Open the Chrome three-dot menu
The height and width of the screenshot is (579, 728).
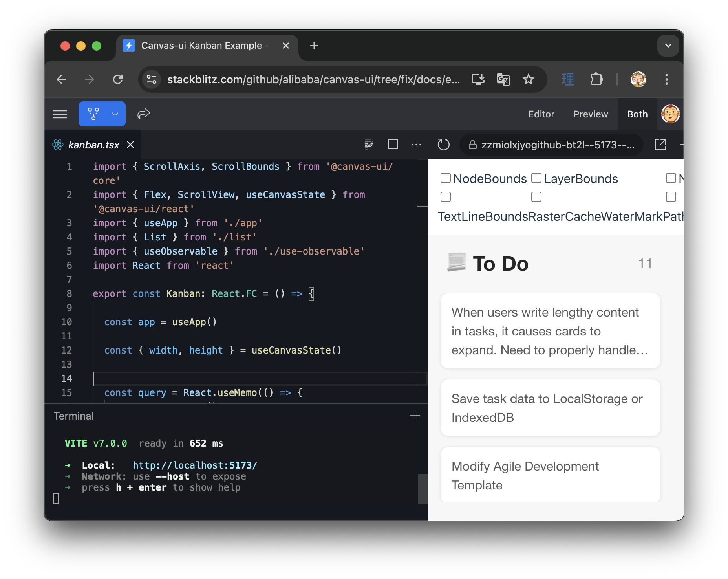click(666, 80)
